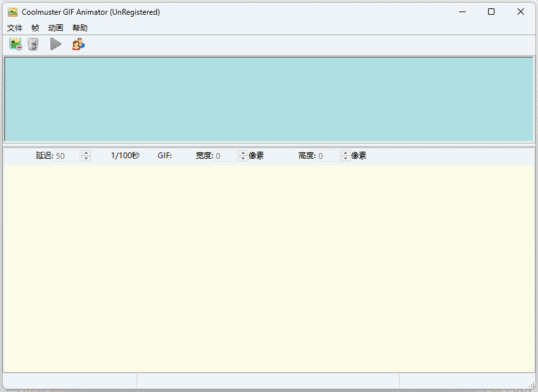
Task: Decrease GIF 宽度 with its down arrow
Action: pyautogui.click(x=243, y=158)
